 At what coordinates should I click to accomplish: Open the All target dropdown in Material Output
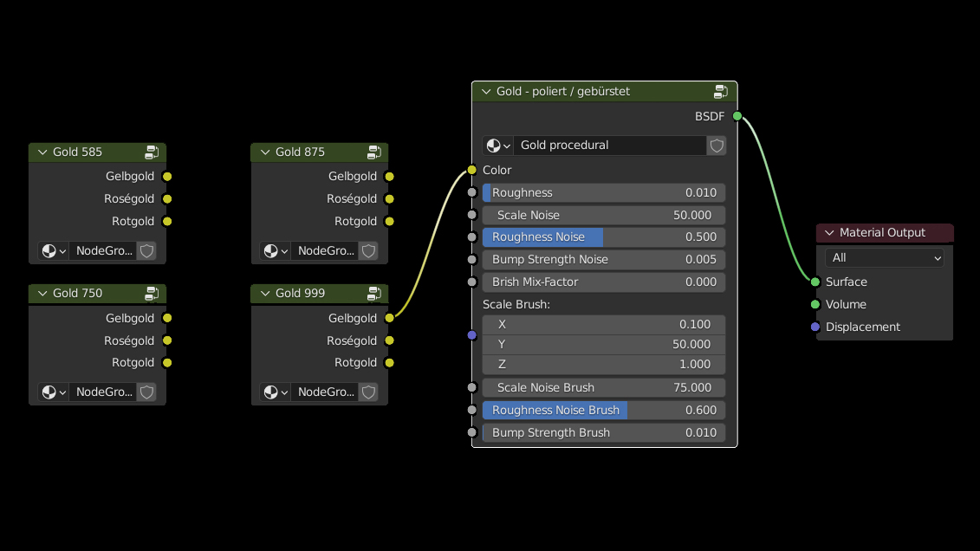pyautogui.click(x=885, y=258)
